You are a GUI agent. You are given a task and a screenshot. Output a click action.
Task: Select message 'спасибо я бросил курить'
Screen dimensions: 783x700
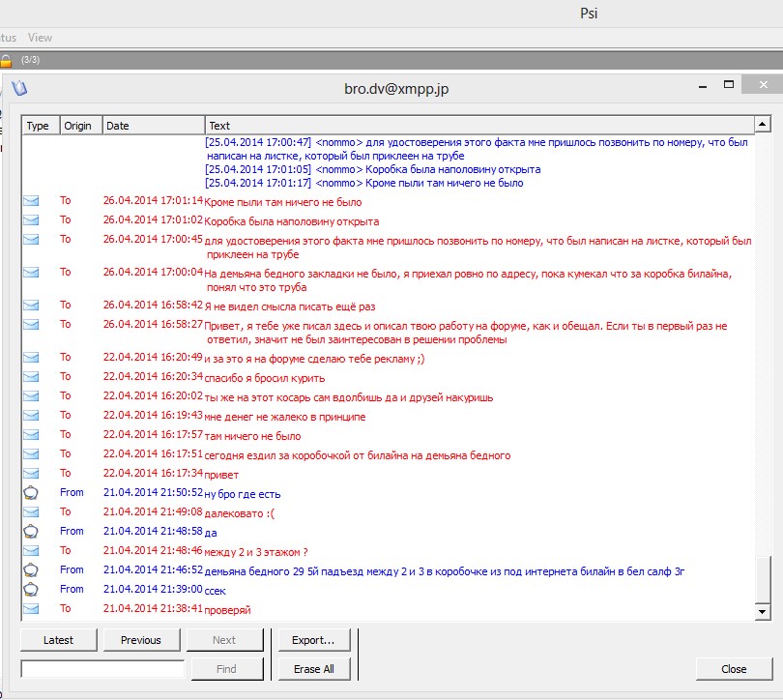pyautogui.click(x=265, y=378)
